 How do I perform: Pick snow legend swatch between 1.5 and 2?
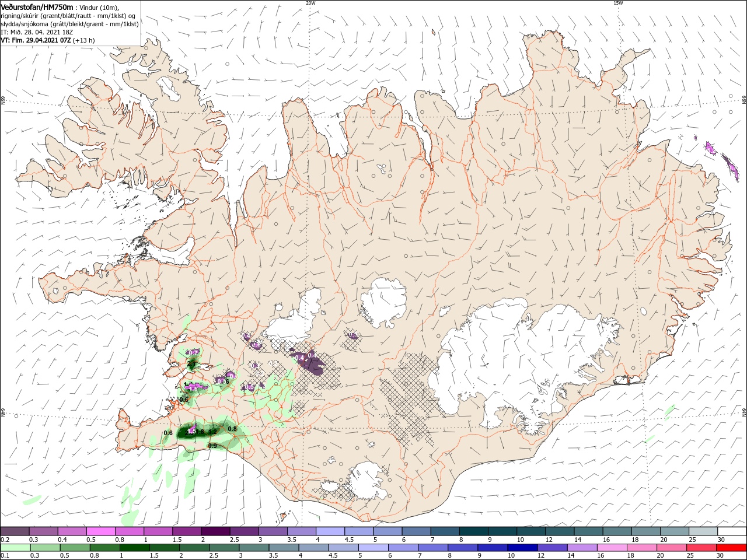[x=187, y=531]
